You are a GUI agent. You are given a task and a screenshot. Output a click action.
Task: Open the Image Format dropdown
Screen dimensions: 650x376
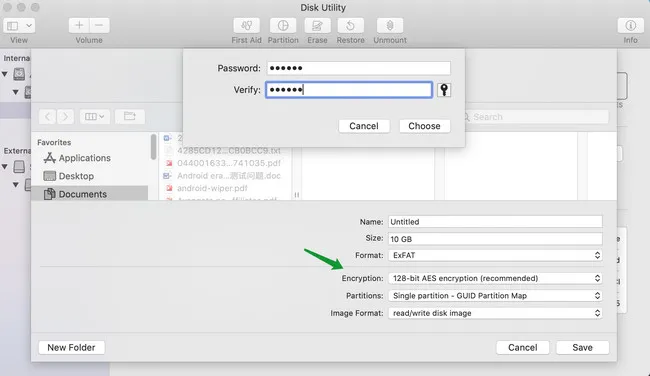point(495,313)
